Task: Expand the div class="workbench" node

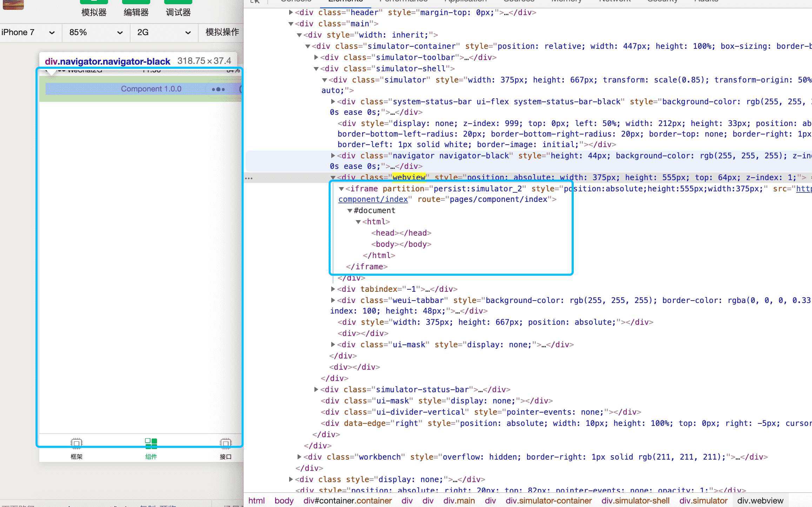Action: pyautogui.click(x=299, y=457)
